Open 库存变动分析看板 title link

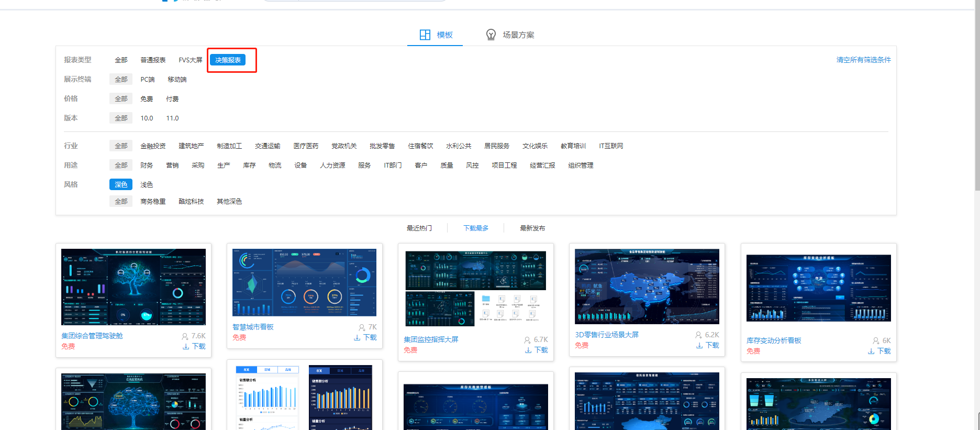[774, 340]
